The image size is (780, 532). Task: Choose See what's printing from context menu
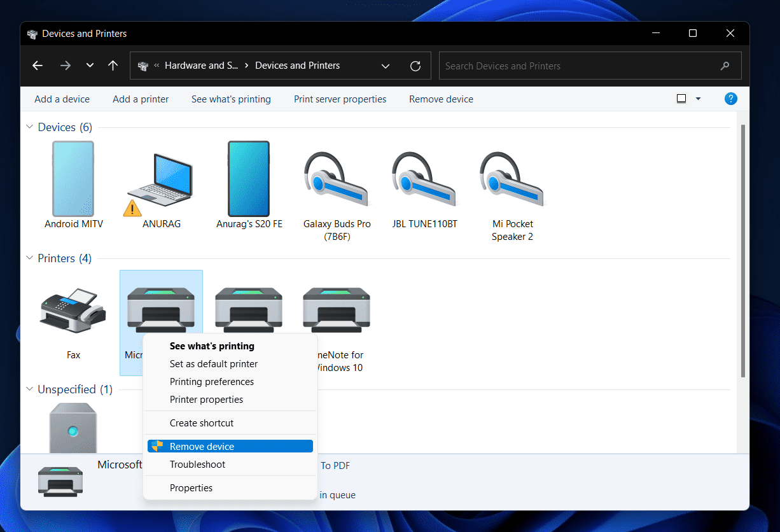click(x=230, y=346)
